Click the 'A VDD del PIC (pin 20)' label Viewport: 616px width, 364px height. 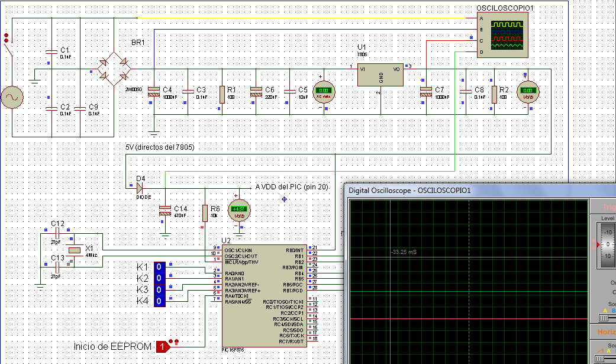tap(292, 186)
